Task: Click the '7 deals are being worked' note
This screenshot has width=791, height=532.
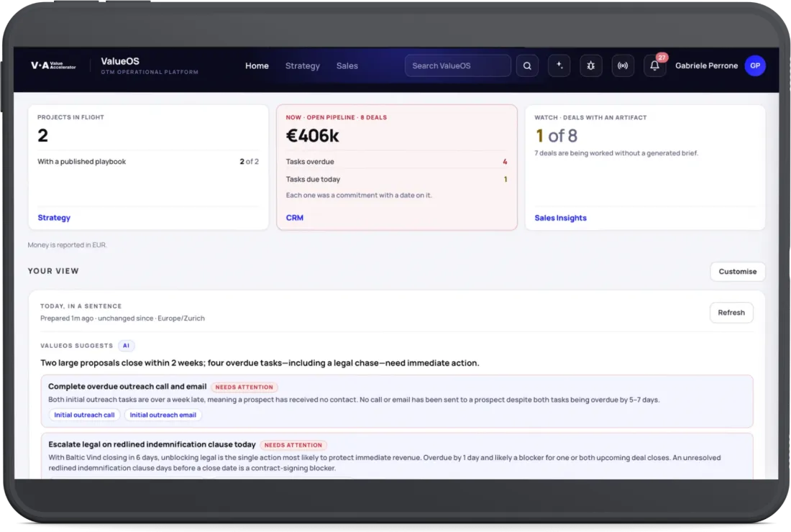Action: (616, 153)
